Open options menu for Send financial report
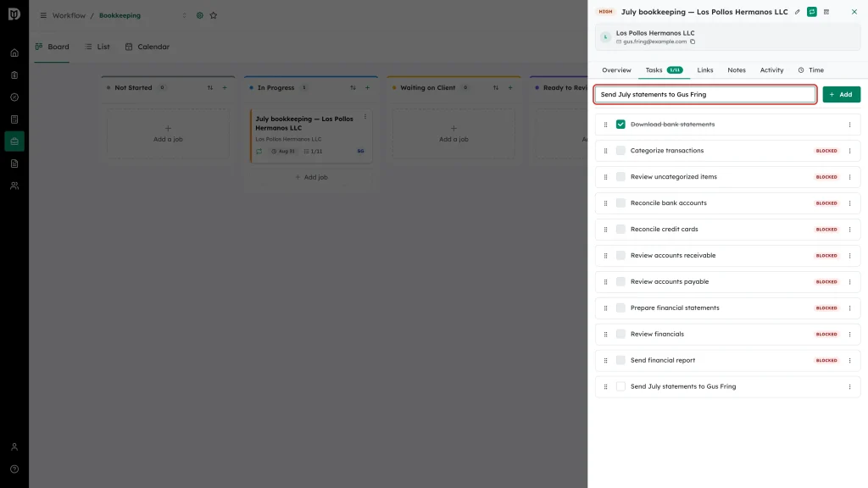 point(849,360)
